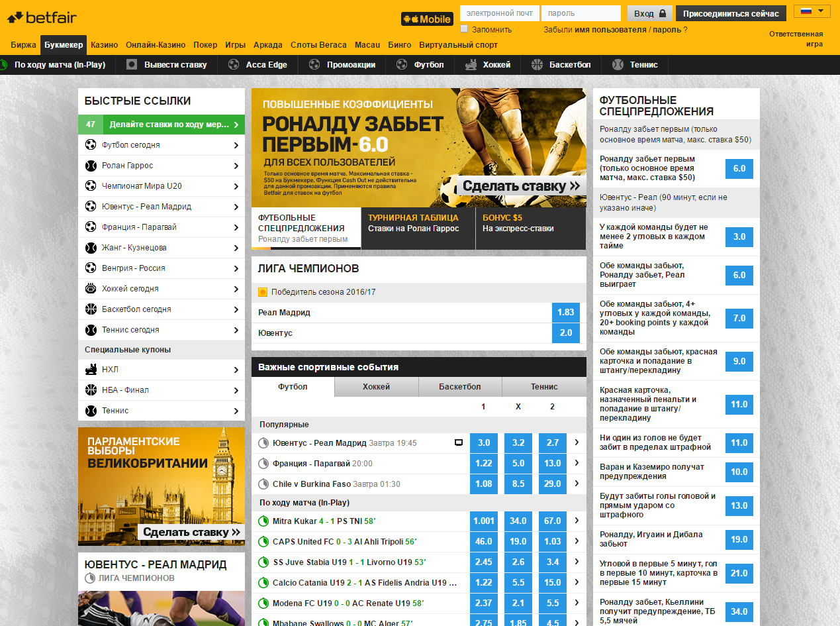Click the in-play icon beside Calcio Catania U19
Screen dimensions: 840x626
[263, 583]
